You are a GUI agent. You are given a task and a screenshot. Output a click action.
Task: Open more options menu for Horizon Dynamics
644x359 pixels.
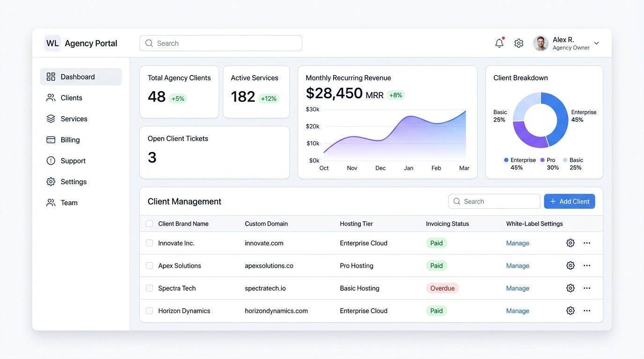587,311
